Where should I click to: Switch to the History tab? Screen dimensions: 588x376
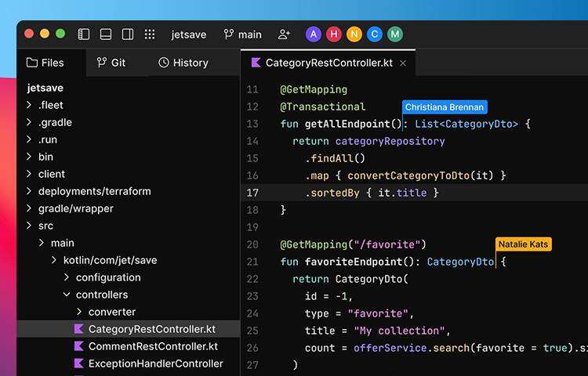(x=183, y=63)
